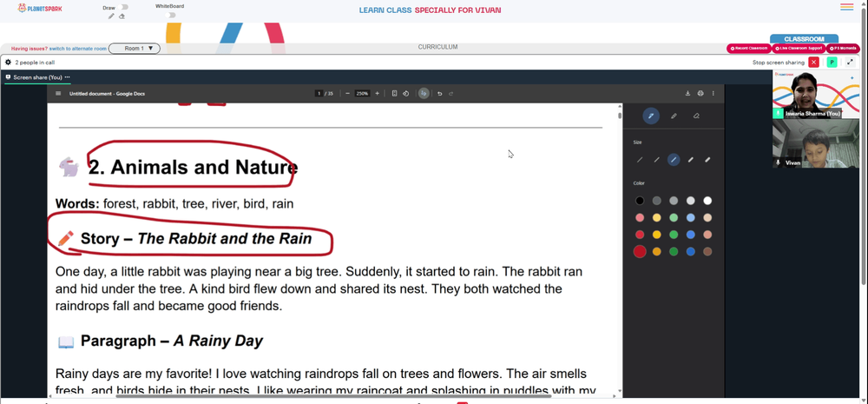Click the pencil icon under Draw

coord(111,17)
